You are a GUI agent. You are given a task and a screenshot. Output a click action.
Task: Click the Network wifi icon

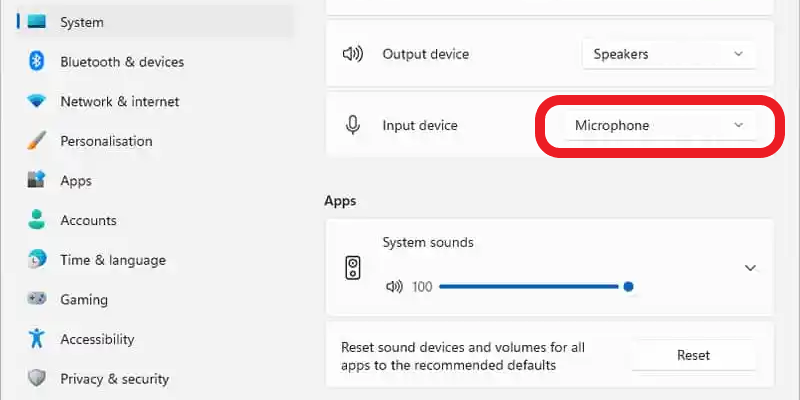pos(37,102)
